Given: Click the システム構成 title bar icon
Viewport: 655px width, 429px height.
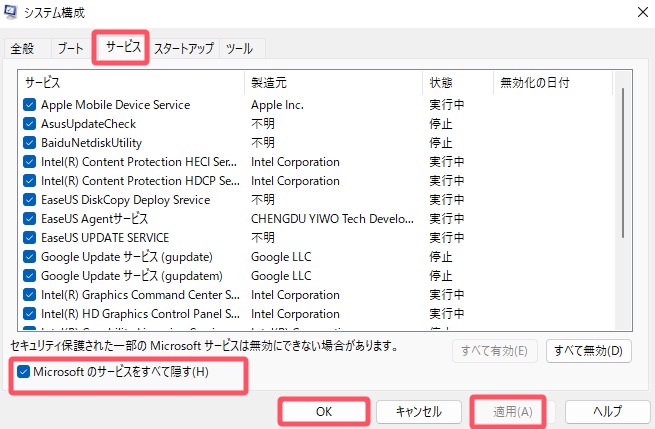Looking at the screenshot, I should point(10,12).
